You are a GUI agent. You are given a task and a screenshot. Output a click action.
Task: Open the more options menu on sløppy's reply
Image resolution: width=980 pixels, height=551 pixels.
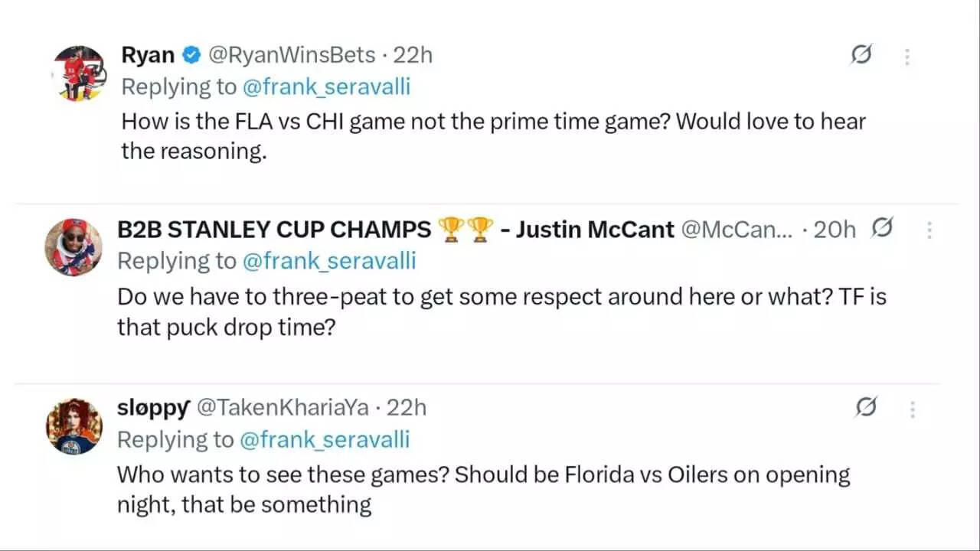click(x=912, y=409)
